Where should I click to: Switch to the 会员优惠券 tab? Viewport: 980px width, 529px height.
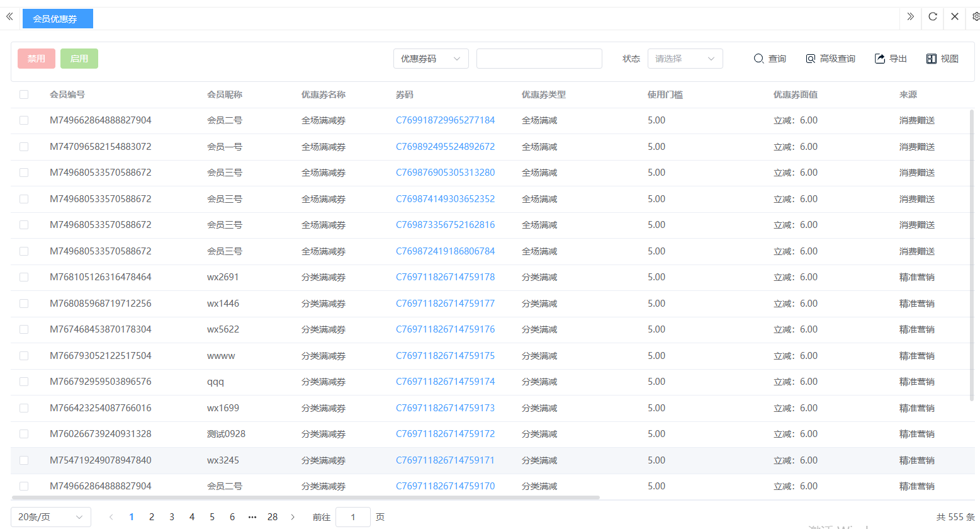pos(57,19)
